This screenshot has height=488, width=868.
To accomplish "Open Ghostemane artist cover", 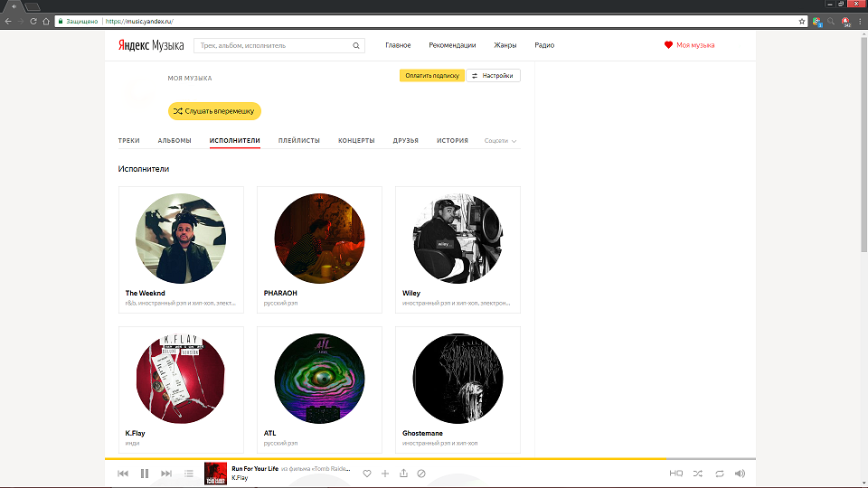I will click(458, 379).
